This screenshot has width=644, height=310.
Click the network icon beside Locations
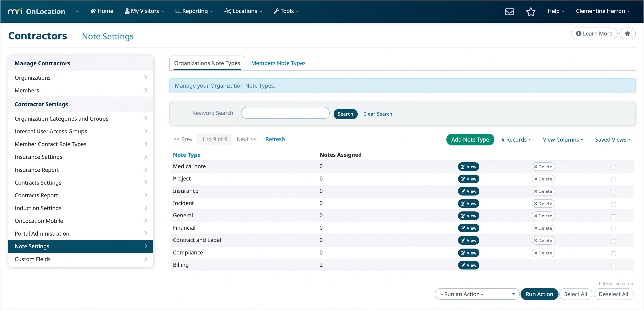tap(227, 11)
